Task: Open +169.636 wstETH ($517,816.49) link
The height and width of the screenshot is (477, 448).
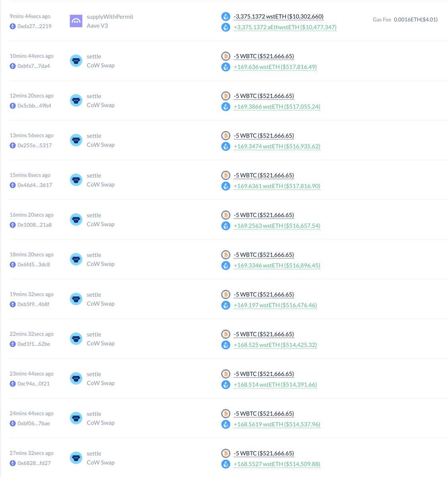Action: pos(275,67)
